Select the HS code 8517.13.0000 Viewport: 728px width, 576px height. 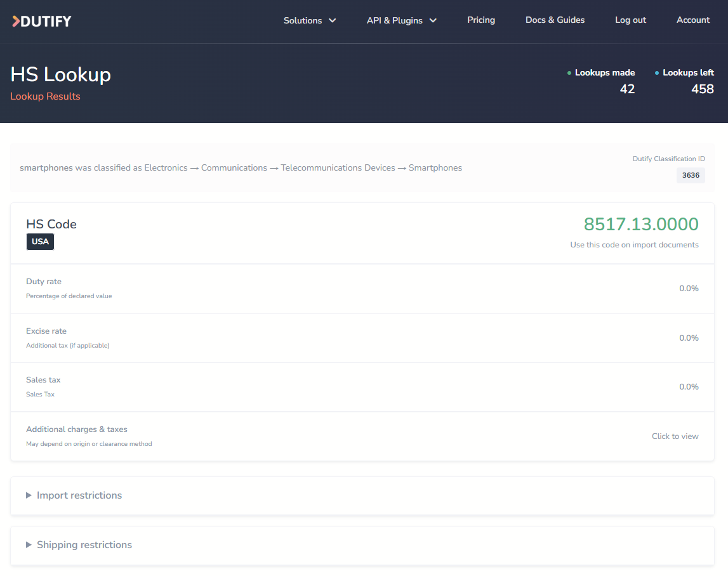tap(640, 224)
